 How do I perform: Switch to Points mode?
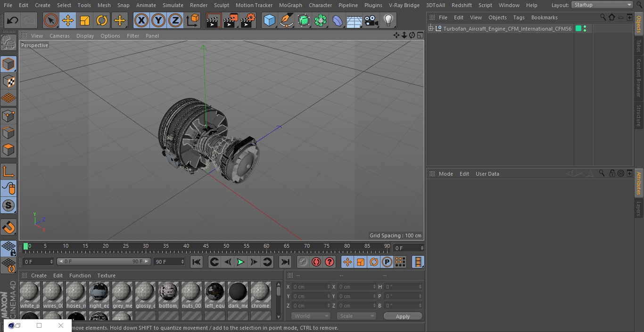pos(8,115)
